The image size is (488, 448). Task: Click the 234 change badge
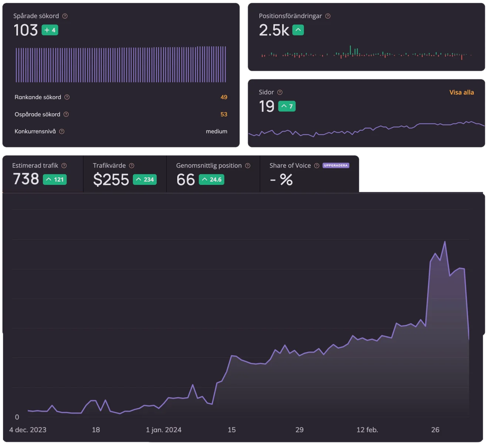click(x=145, y=179)
